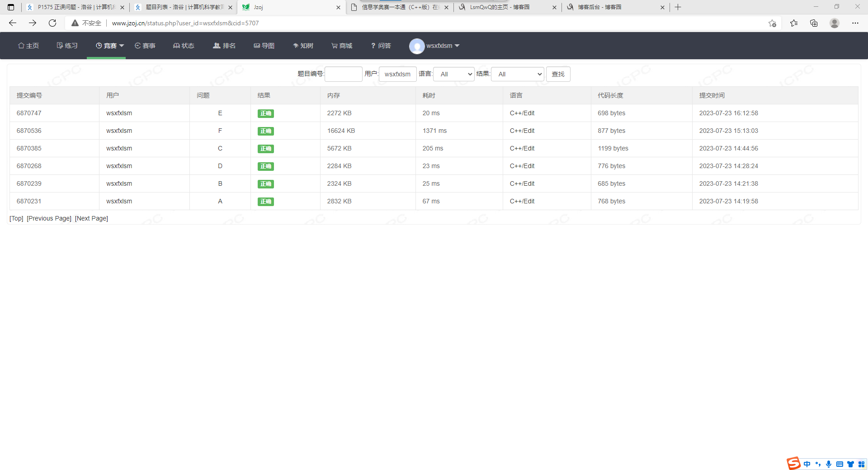
Task: Open browser settings and more menu
Action: pyautogui.click(x=855, y=23)
